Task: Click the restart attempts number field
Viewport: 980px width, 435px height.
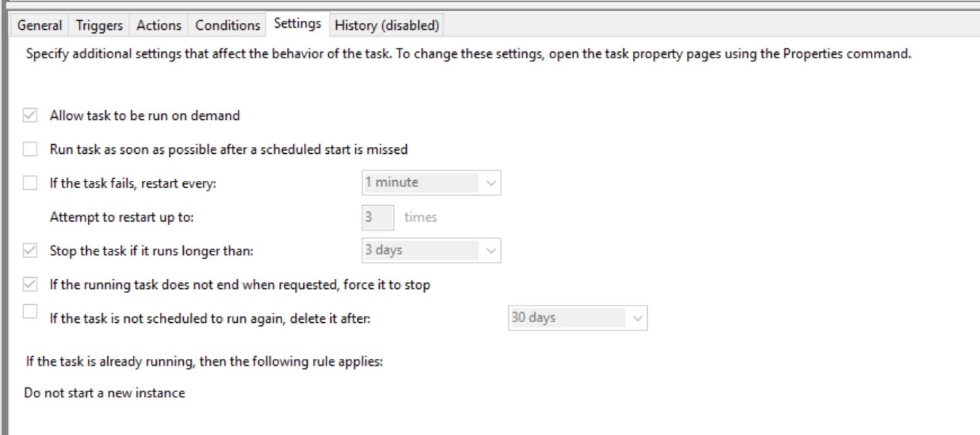Action: click(378, 217)
